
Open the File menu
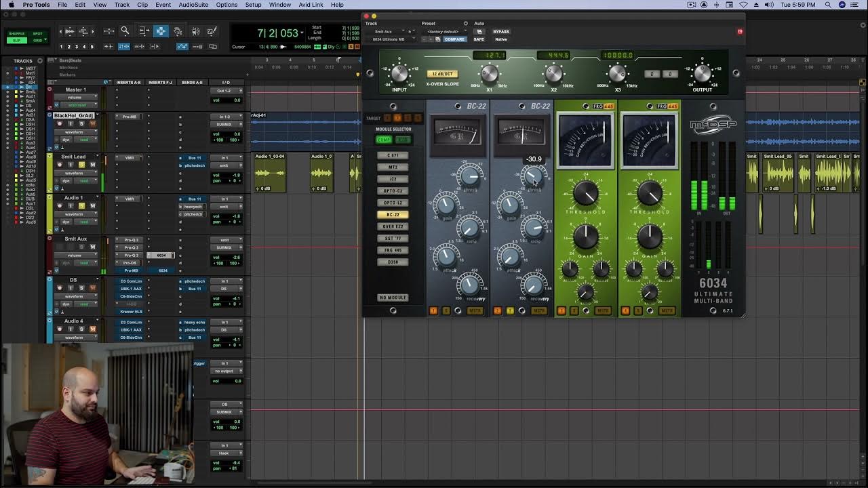click(x=62, y=5)
